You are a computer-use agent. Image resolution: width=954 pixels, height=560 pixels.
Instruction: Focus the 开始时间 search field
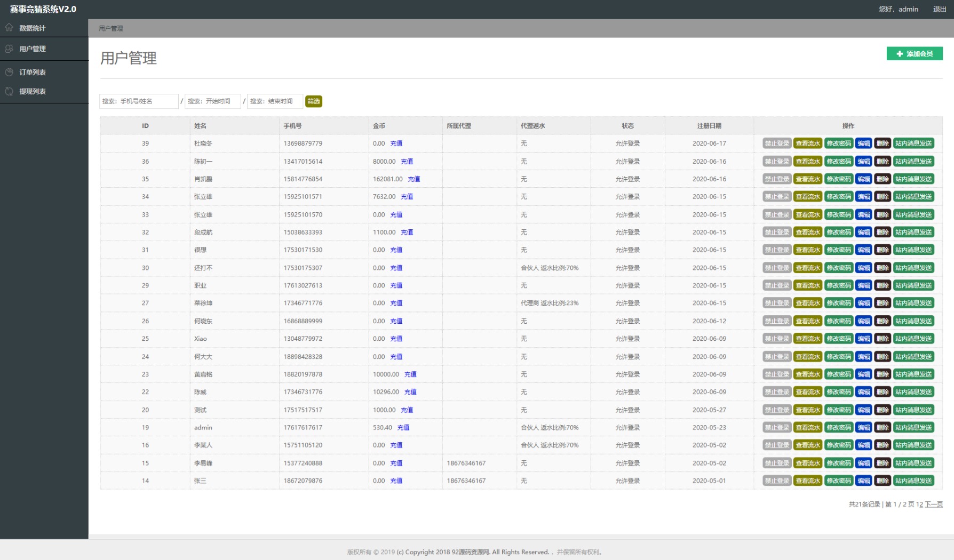tap(213, 101)
